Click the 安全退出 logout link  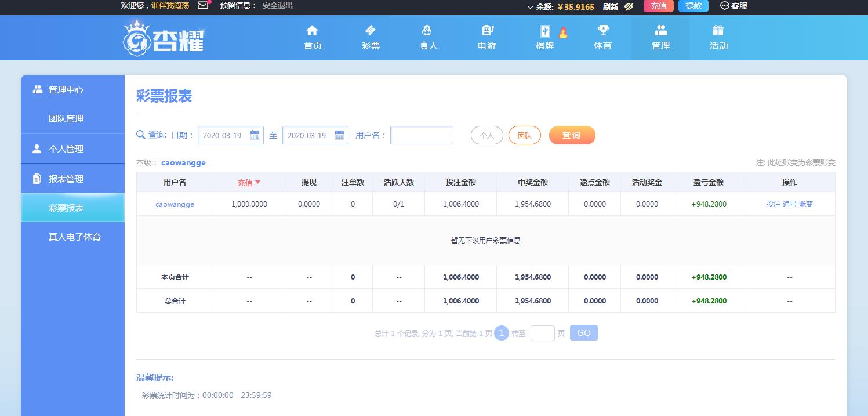(x=278, y=6)
